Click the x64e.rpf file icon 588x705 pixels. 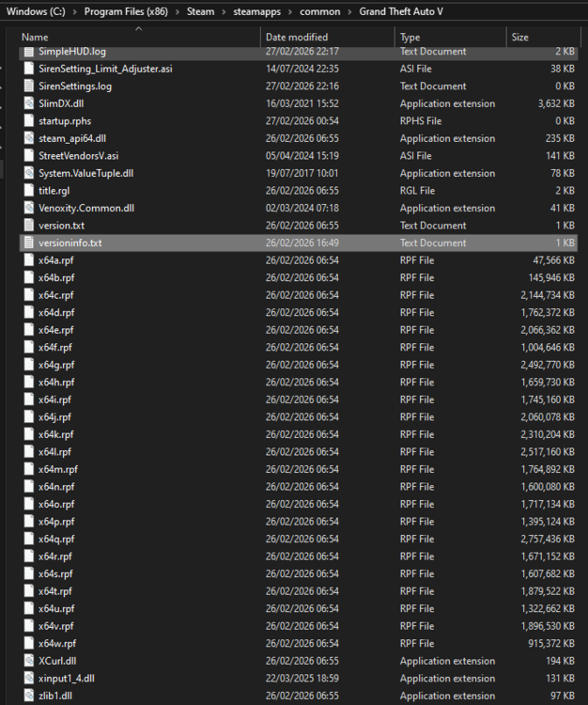pos(29,330)
